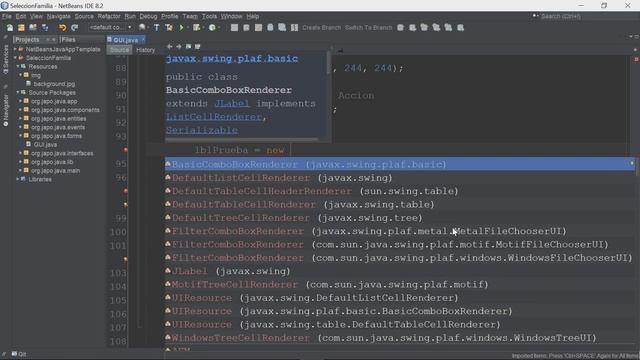Click the New File toolbar icon
Screen dimensions: 640x360
pyautogui.click(x=9, y=28)
